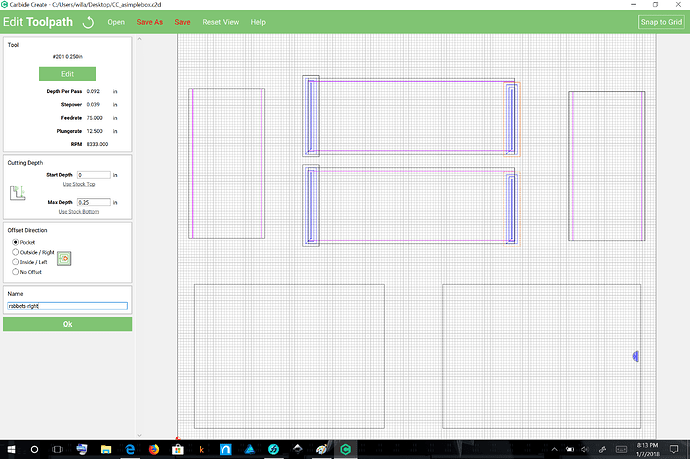Click the green Ok button

67,324
